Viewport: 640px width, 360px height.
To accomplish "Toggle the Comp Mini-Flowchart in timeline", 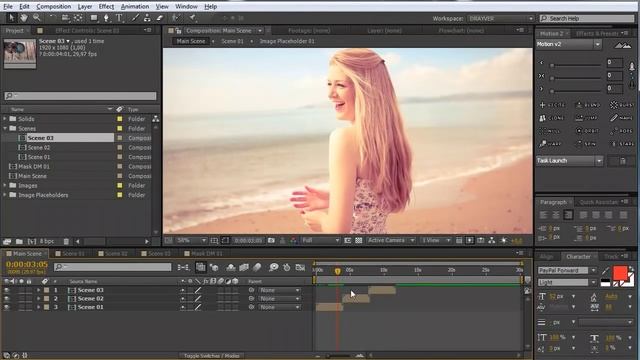I will coord(183,267).
